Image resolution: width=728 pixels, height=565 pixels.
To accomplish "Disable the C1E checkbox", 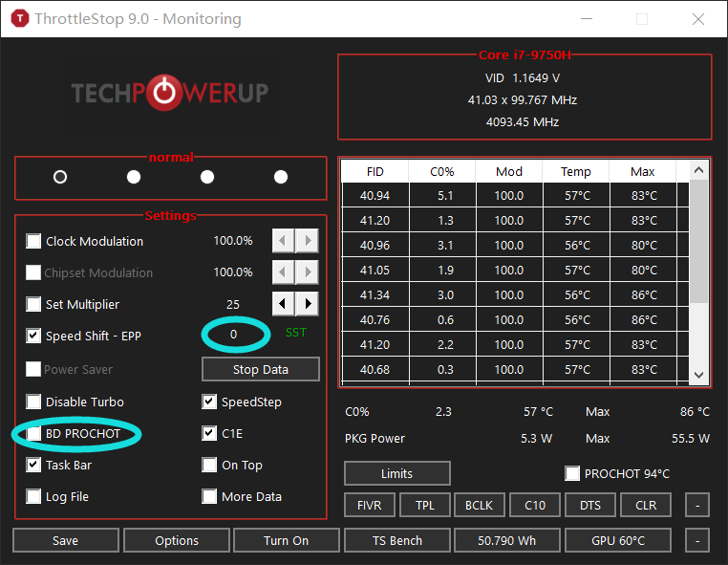I will click(x=209, y=433).
